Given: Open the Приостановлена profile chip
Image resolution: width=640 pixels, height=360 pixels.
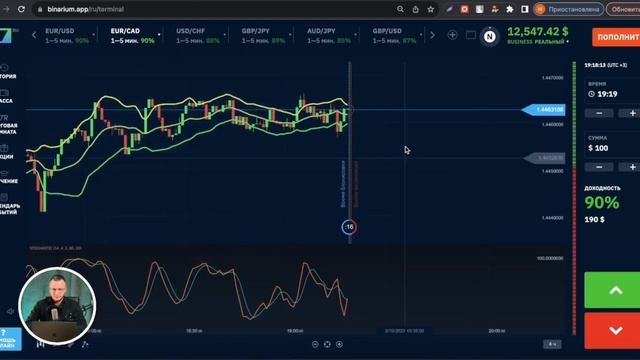Looking at the screenshot, I should click(x=569, y=9).
